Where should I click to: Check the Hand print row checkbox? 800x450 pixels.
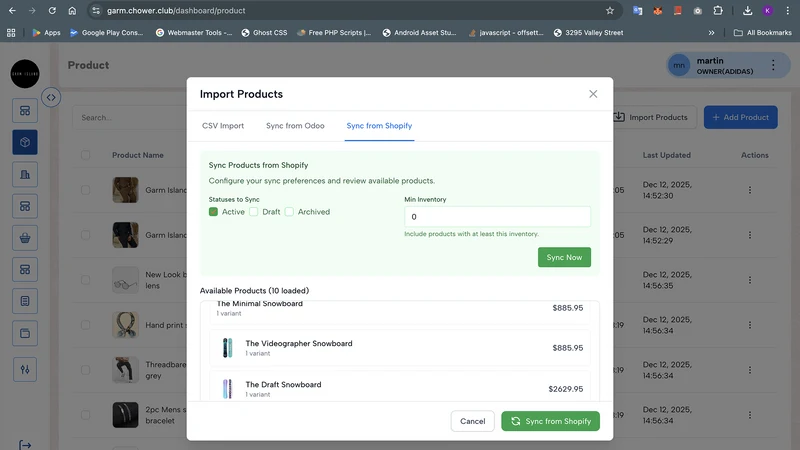coord(85,325)
